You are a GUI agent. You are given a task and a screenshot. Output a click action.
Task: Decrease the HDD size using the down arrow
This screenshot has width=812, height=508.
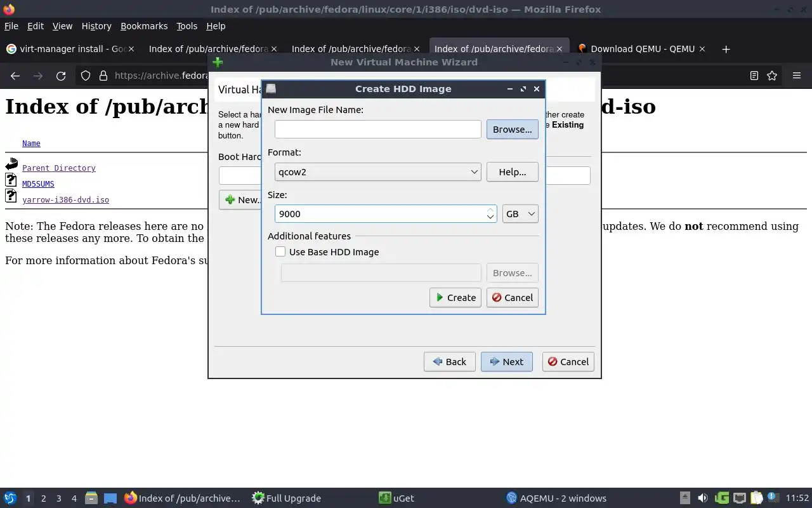[490, 218]
